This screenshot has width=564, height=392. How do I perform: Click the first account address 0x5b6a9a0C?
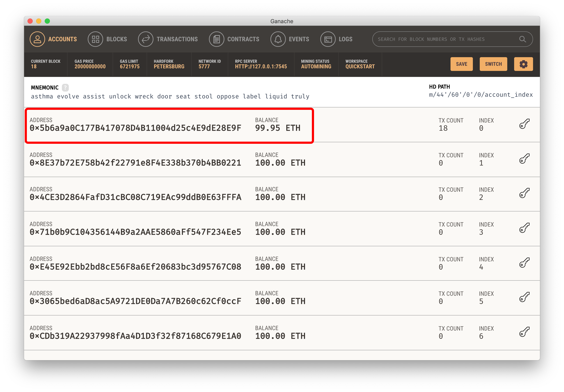tap(135, 128)
